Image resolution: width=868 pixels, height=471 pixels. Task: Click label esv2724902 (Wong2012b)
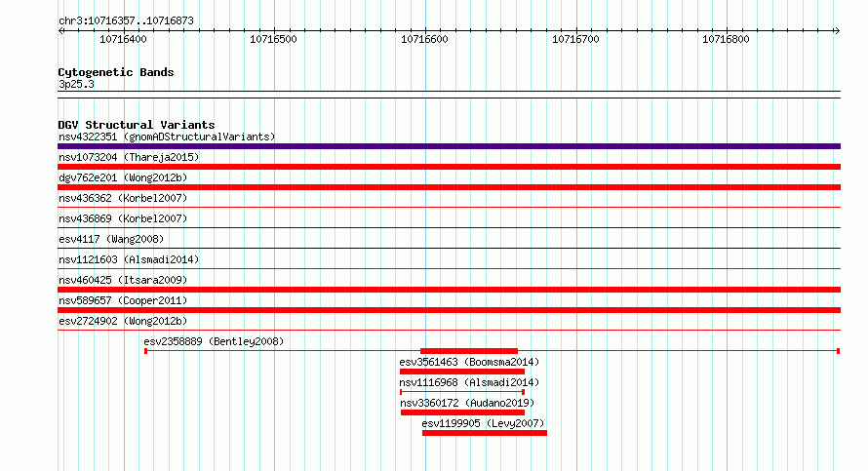coord(123,321)
